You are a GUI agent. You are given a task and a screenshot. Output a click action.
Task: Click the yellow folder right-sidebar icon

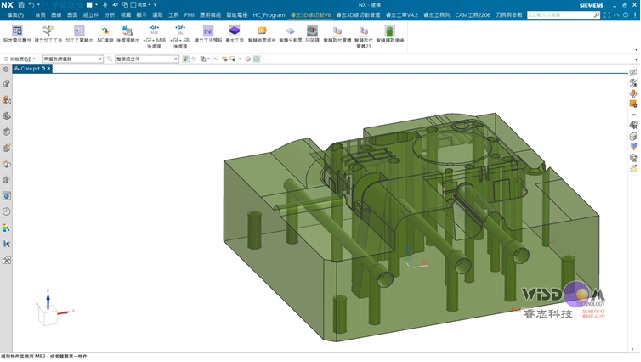coord(633,168)
